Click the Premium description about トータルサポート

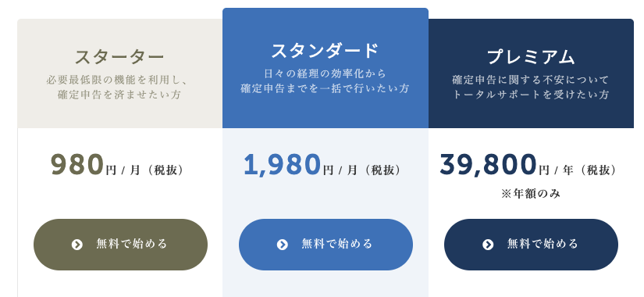coord(531,87)
